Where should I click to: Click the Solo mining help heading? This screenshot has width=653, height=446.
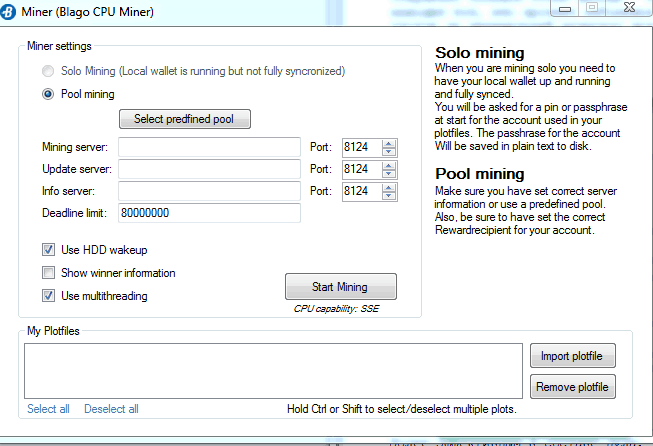[479, 53]
